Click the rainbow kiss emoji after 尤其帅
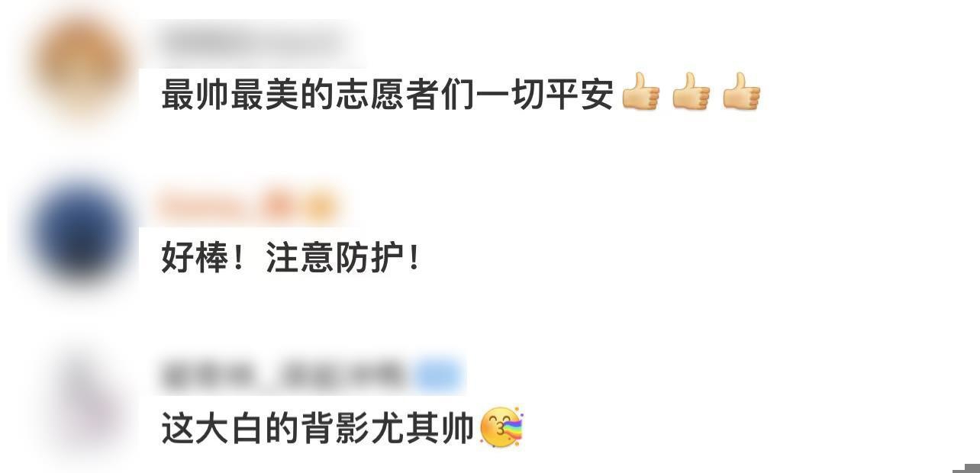Viewport: 980px width, 473px height. point(501,427)
